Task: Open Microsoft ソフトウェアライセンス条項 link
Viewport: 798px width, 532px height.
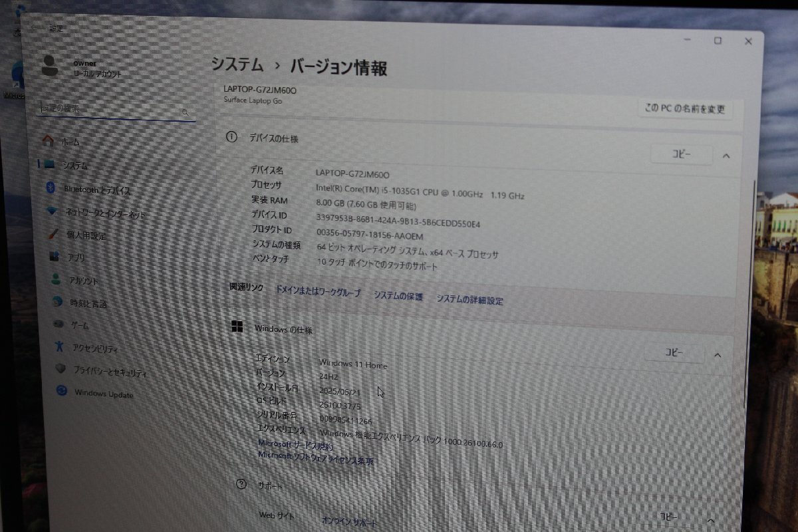Action: click(x=316, y=458)
